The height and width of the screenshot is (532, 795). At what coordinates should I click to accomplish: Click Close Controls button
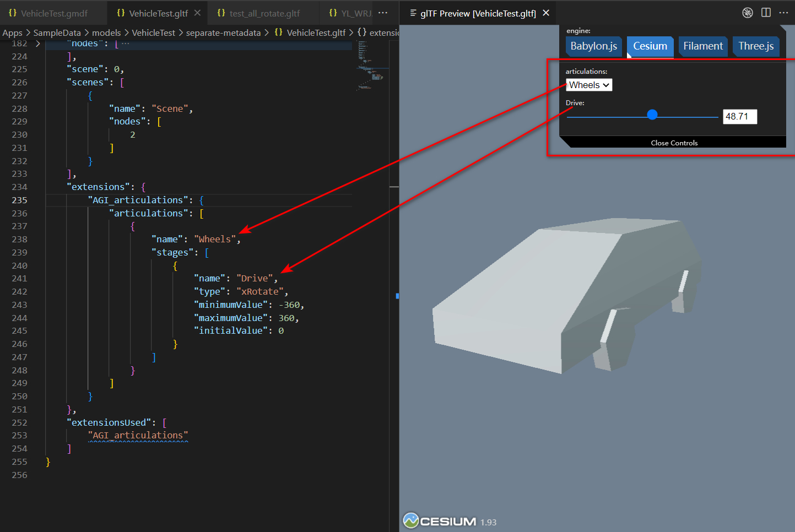point(674,143)
